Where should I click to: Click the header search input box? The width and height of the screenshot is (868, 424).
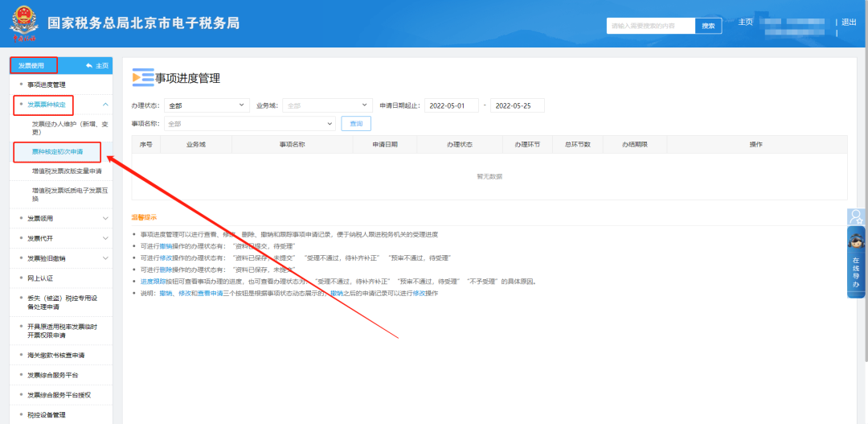(650, 26)
